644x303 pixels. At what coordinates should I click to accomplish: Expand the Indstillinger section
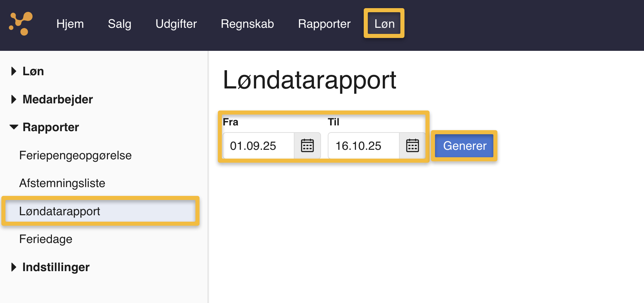pyautogui.click(x=55, y=267)
